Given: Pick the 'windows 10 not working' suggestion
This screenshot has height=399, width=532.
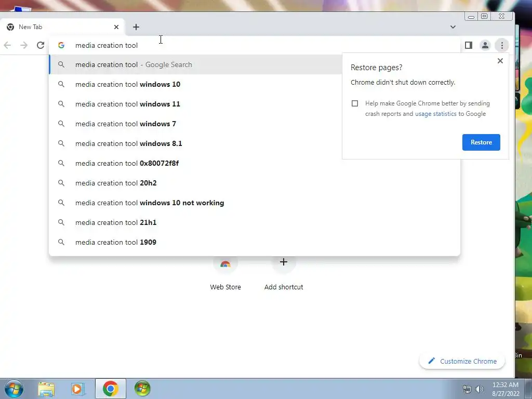Looking at the screenshot, I should pos(255,203).
